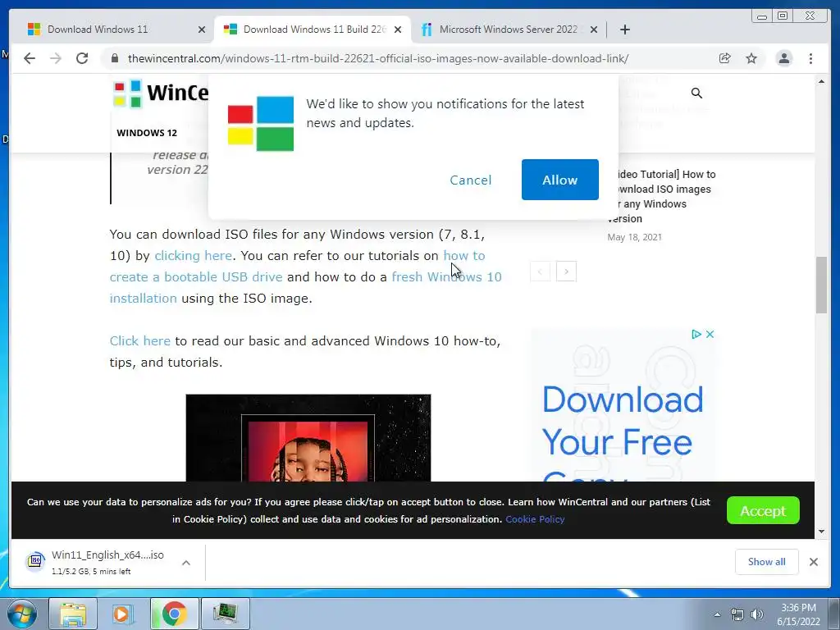
Task: Expand download item options chevron
Action: point(186,563)
